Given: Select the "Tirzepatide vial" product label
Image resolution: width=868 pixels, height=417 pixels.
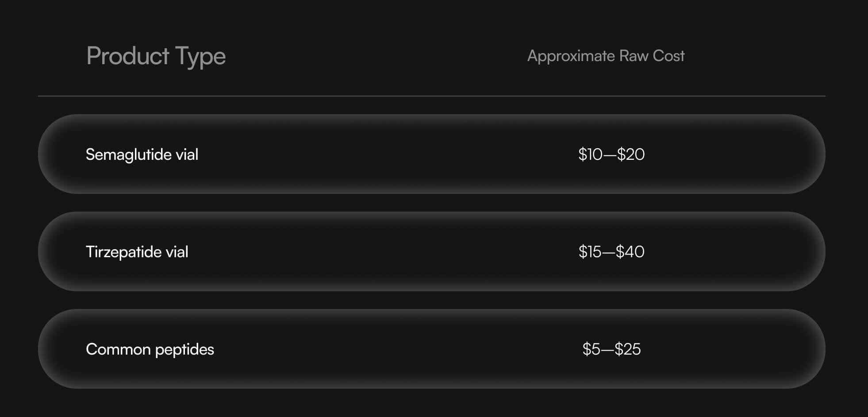Looking at the screenshot, I should pyautogui.click(x=137, y=252).
